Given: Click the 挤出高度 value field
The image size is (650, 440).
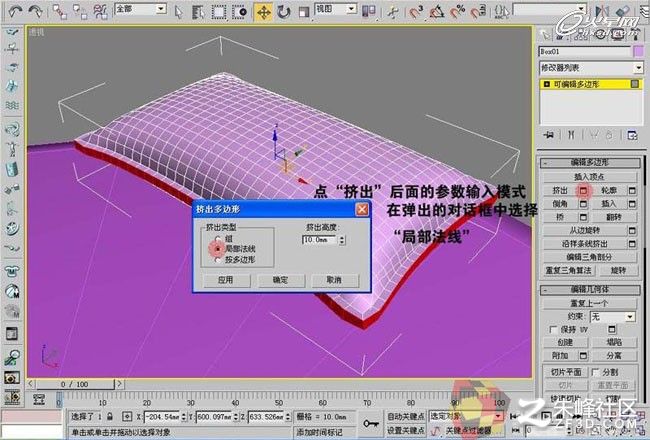Looking at the screenshot, I should (320, 240).
